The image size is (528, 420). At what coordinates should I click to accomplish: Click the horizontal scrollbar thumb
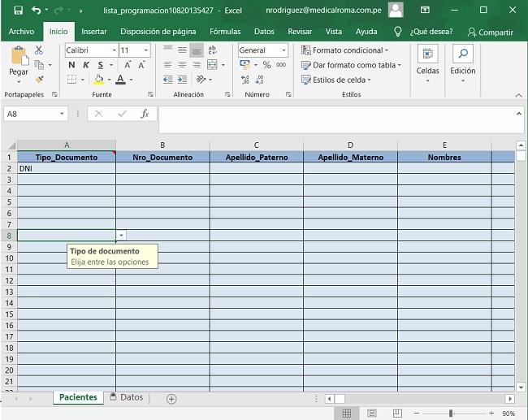point(340,399)
